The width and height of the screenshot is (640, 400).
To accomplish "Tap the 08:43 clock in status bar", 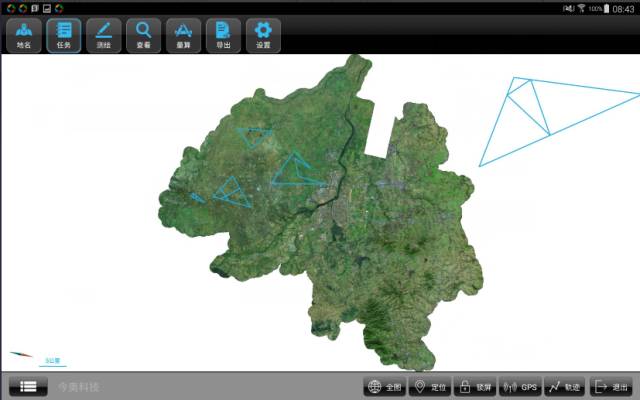I will tap(623, 9).
